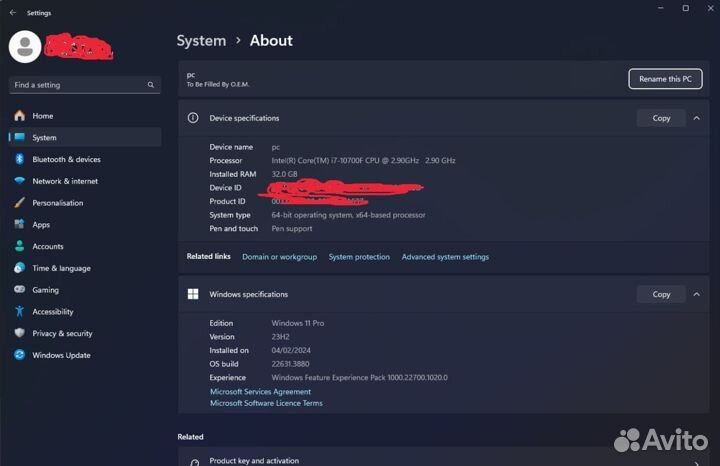Select the 64-bit operating system text
This screenshot has height=466, width=720.
(x=348, y=215)
